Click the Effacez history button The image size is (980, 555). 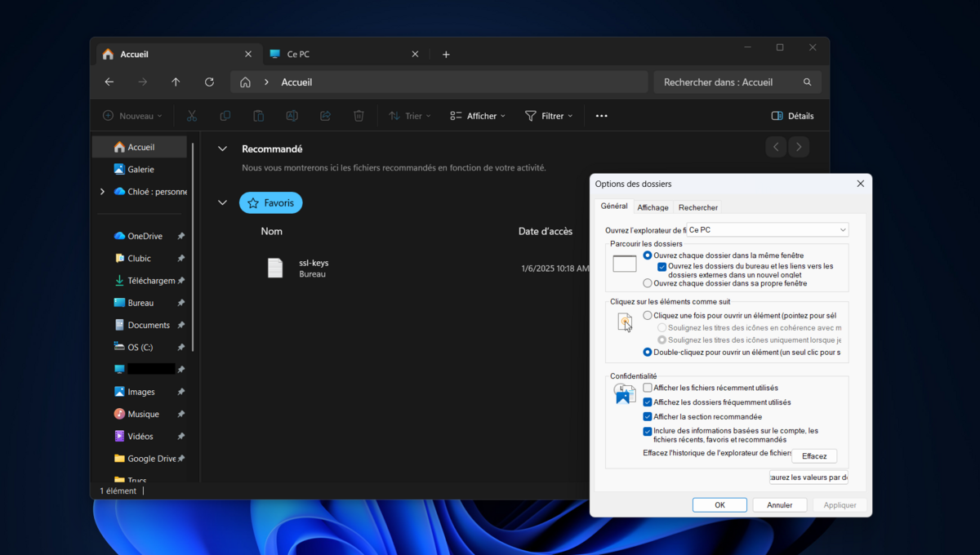point(813,456)
